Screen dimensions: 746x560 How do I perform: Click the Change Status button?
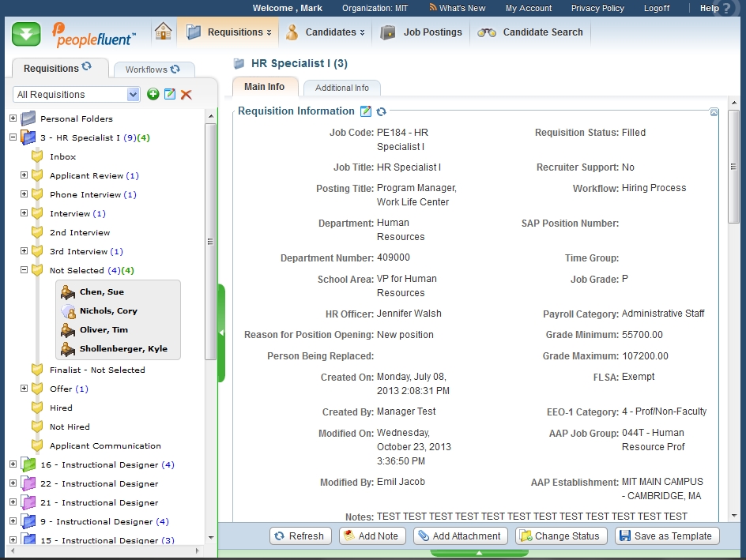(561, 536)
